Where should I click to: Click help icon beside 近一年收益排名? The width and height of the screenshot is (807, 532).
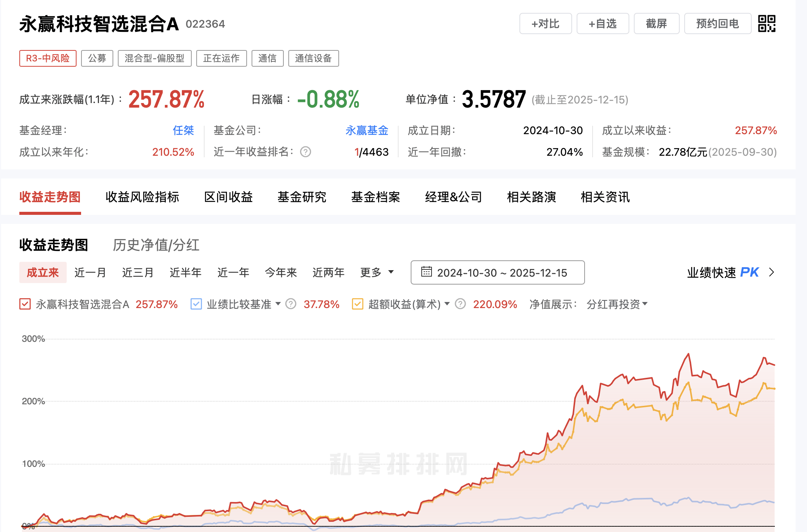click(x=305, y=152)
